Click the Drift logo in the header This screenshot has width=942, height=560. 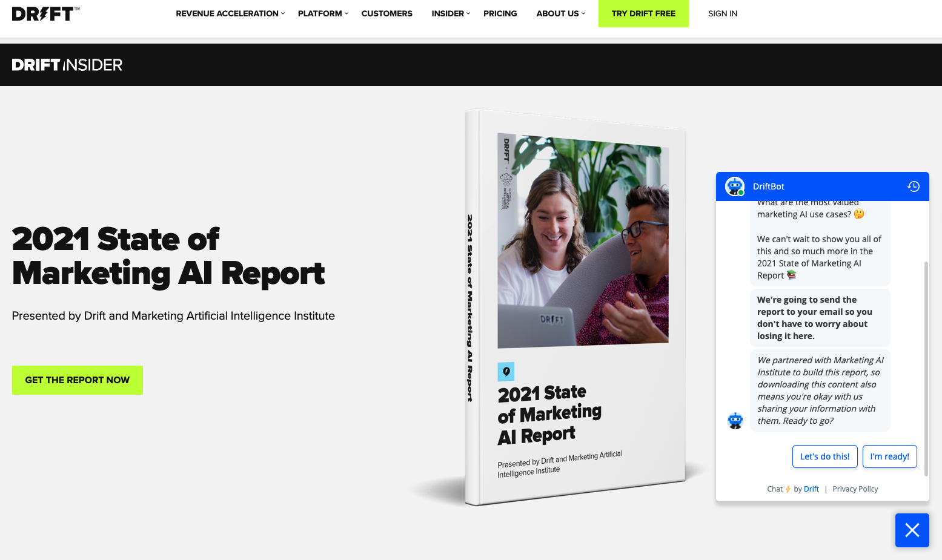[45, 13]
